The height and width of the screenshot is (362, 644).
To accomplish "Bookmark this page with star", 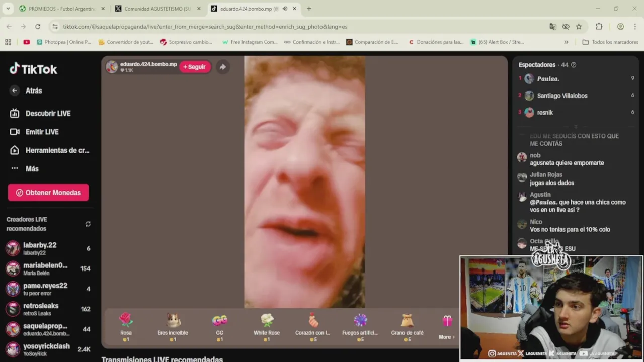I will (x=579, y=27).
